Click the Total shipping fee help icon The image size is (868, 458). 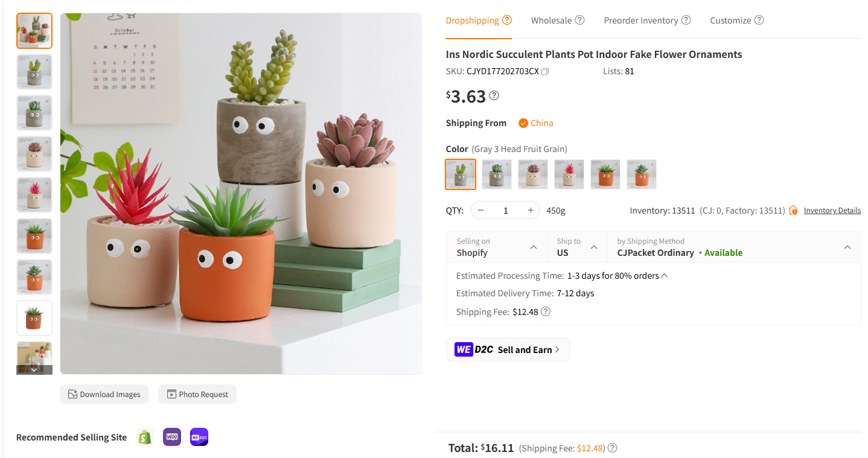(612, 448)
